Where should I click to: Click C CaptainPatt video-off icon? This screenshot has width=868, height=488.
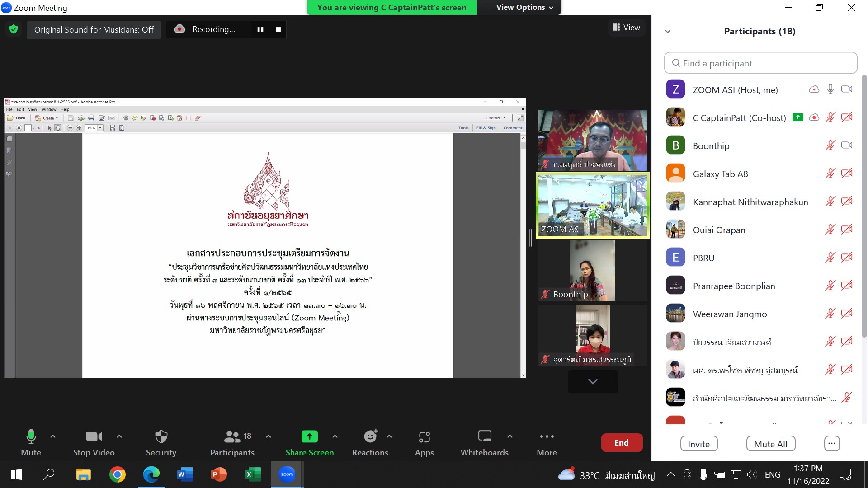coord(847,117)
